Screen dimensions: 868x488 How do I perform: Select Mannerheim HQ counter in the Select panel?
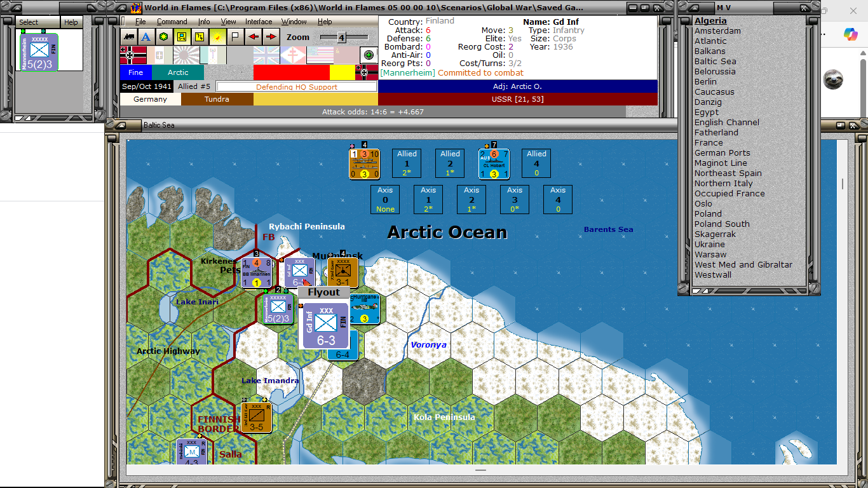(x=39, y=53)
